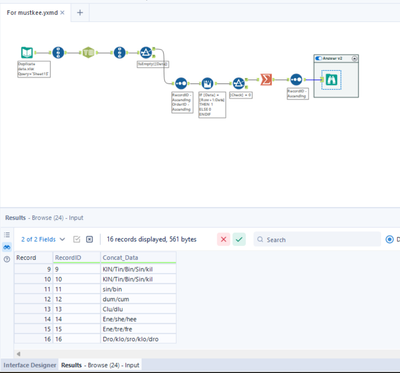
Task: Select the orange Summarize tool
Action: click(266, 80)
